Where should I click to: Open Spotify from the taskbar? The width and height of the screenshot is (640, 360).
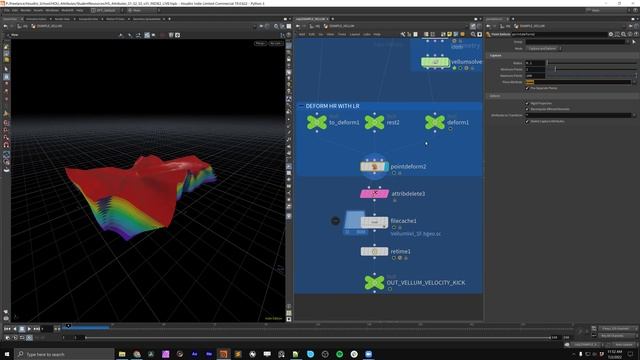(339, 354)
